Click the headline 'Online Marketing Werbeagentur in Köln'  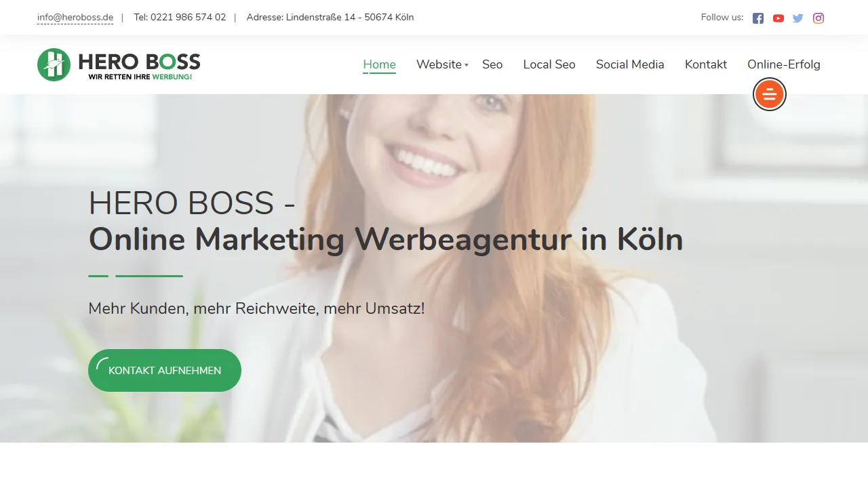click(385, 239)
